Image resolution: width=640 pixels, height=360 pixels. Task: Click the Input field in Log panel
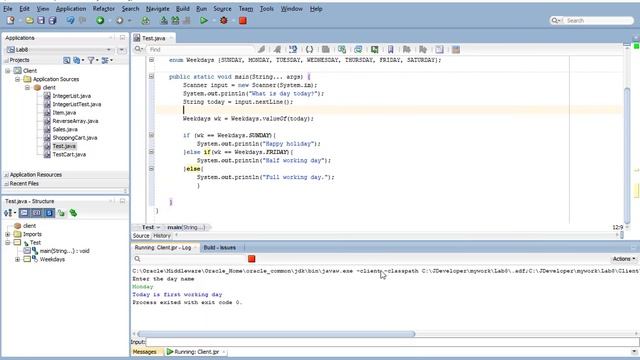(x=392, y=342)
